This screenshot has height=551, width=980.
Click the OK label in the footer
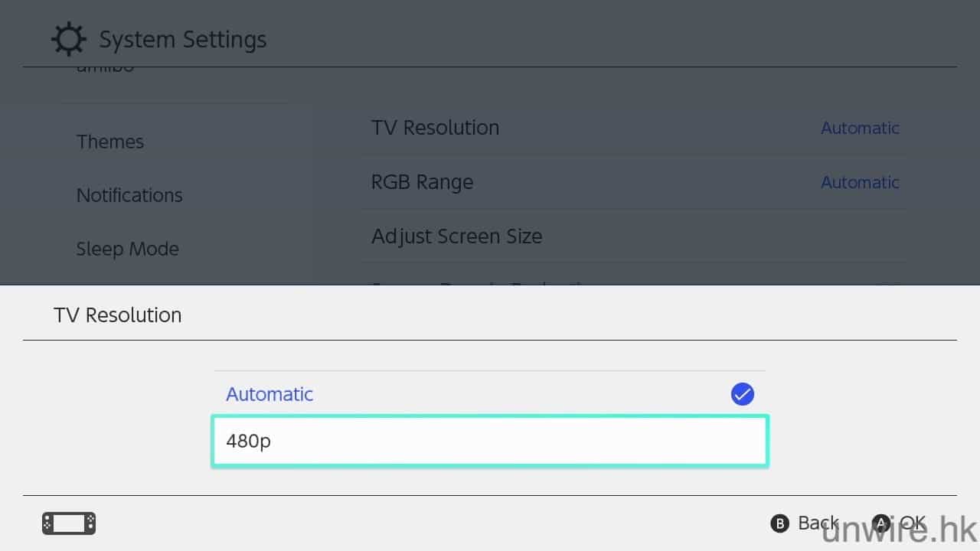(x=912, y=523)
